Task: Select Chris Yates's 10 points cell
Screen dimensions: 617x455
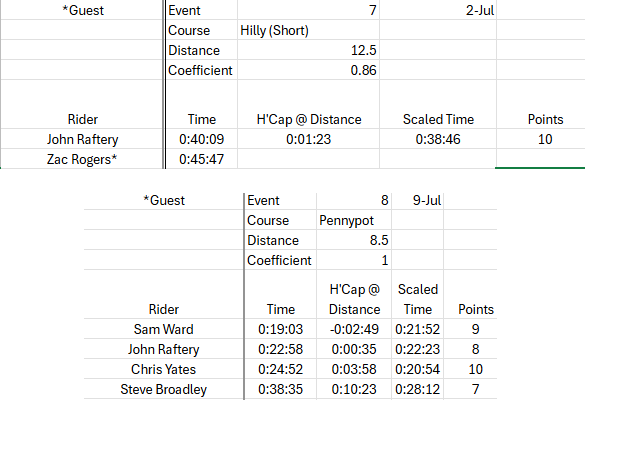Action: coord(475,369)
